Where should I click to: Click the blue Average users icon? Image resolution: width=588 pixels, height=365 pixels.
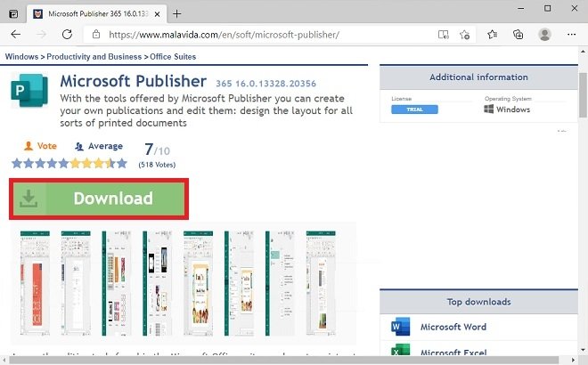coord(79,146)
